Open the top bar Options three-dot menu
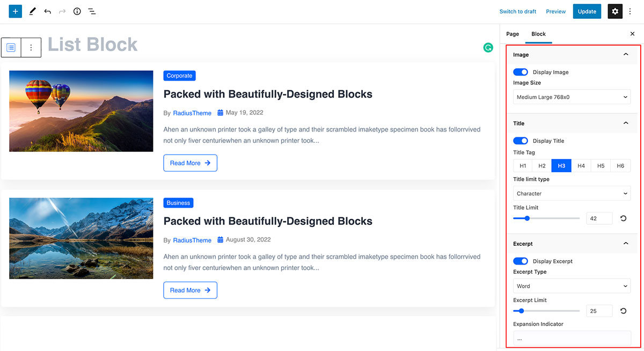The image size is (644, 351). click(x=631, y=11)
